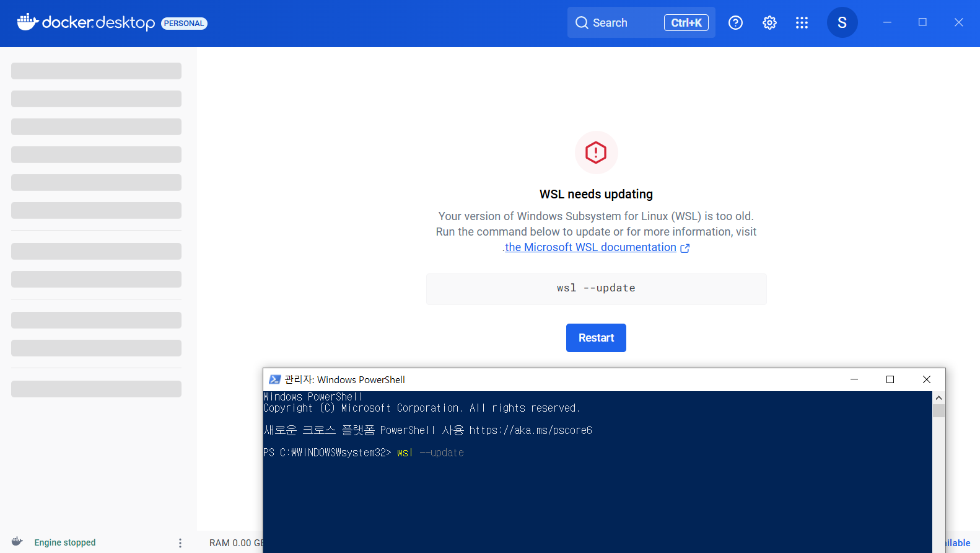Click the whale icon in the status bar

tap(17, 542)
